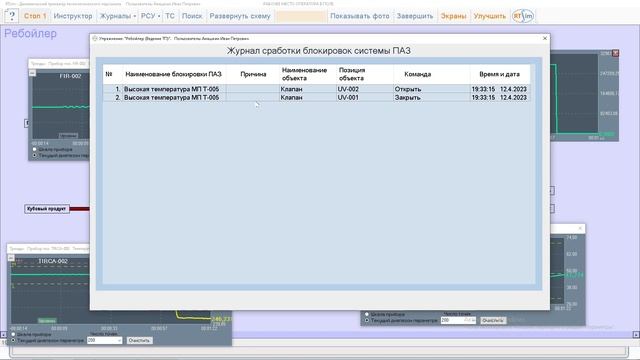Viewport: 640px width, 360px height.
Task: Click the 'Стоп 1' toolbar button
Action: pyautogui.click(x=35, y=16)
